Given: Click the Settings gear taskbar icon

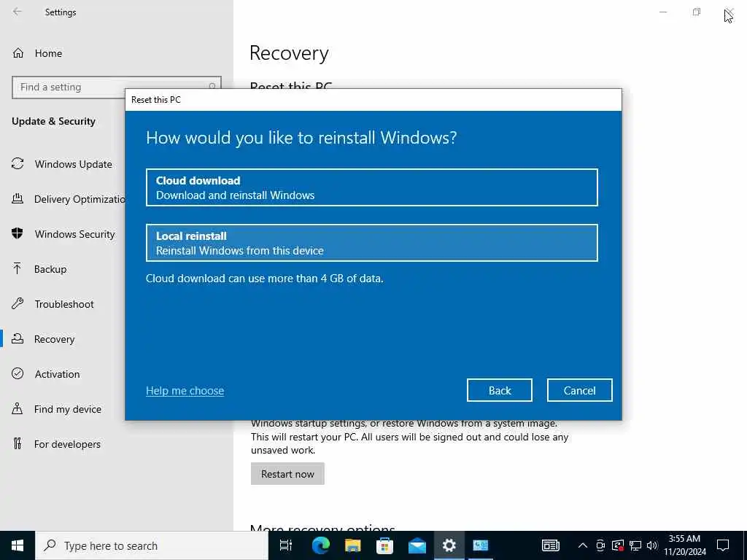Looking at the screenshot, I should 449,545.
